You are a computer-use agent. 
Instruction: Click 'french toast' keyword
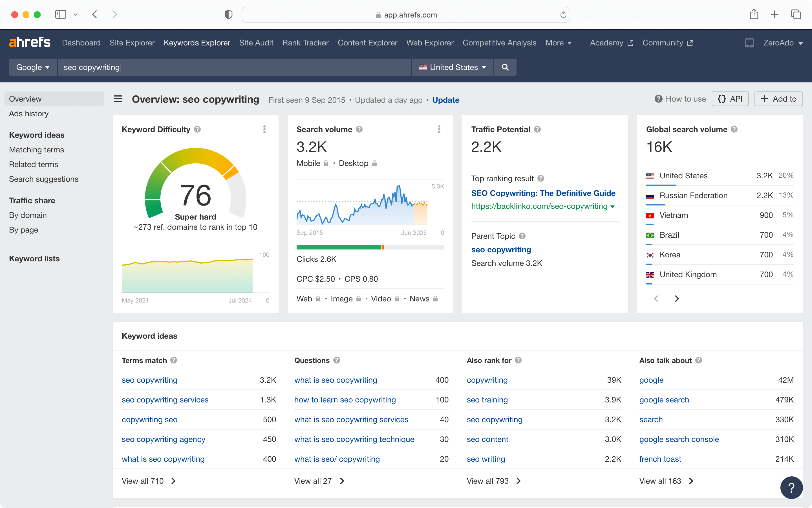pos(660,459)
